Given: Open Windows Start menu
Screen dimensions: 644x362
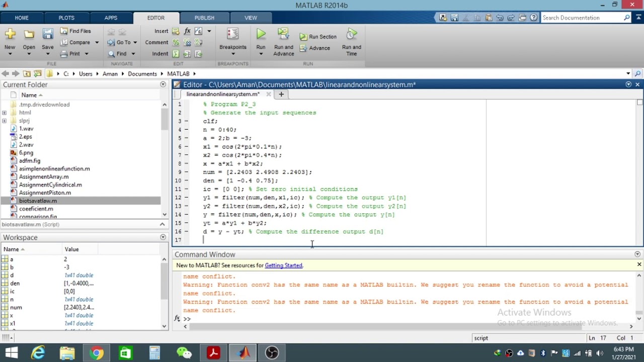Looking at the screenshot, I should [x=11, y=352].
